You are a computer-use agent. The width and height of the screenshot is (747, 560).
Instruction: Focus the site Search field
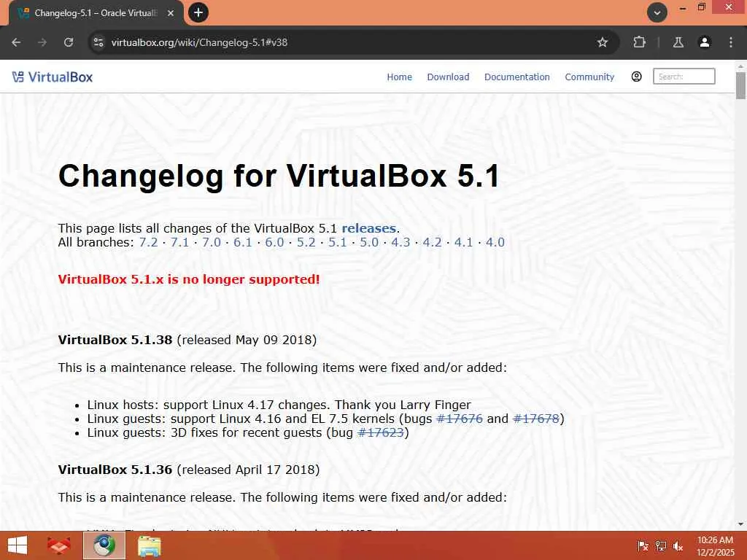point(684,76)
